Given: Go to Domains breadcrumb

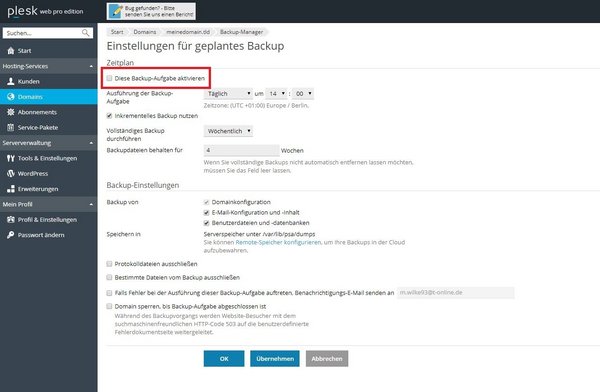Looking at the screenshot, I should coord(145,32).
